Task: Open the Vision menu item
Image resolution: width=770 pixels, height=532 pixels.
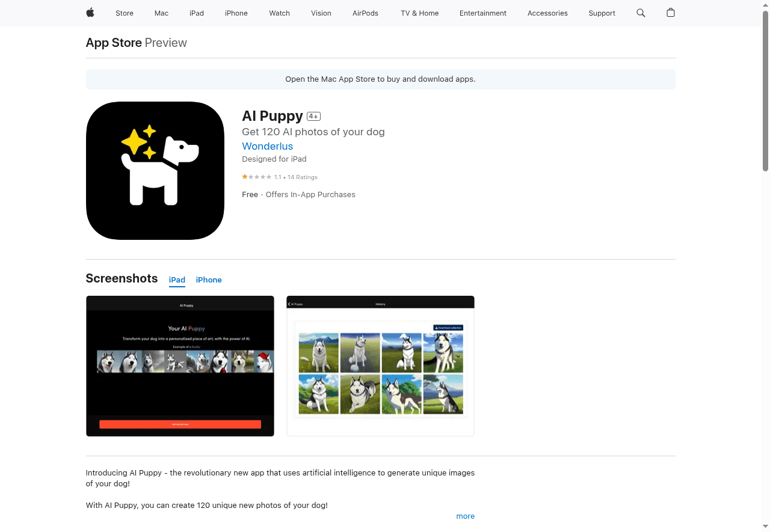Action: pyautogui.click(x=321, y=13)
